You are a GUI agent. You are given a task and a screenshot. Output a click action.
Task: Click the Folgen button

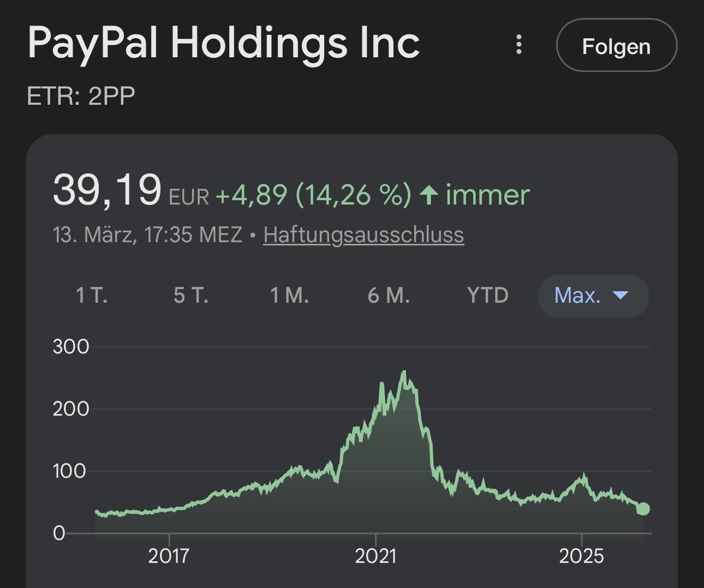(616, 46)
